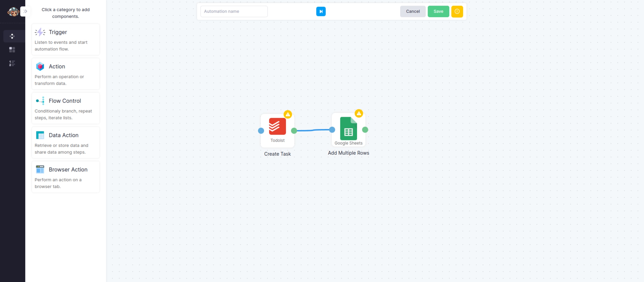Screen dimensions: 644x282
Task: Click the Flow Control branching icon
Action: click(x=40, y=101)
